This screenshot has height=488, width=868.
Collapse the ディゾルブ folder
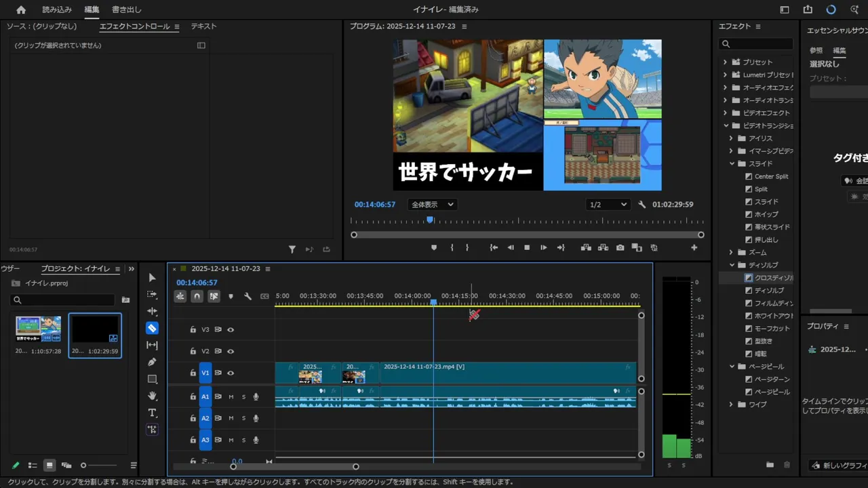pyautogui.click(x=732, y=265)
